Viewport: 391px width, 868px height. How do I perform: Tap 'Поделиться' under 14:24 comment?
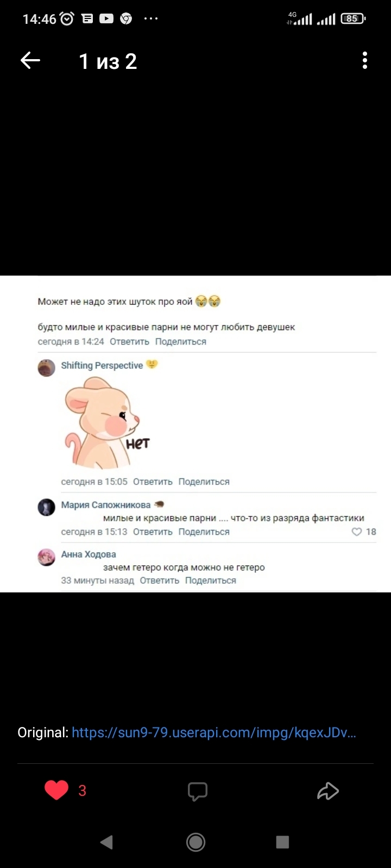tap(181, 342)
